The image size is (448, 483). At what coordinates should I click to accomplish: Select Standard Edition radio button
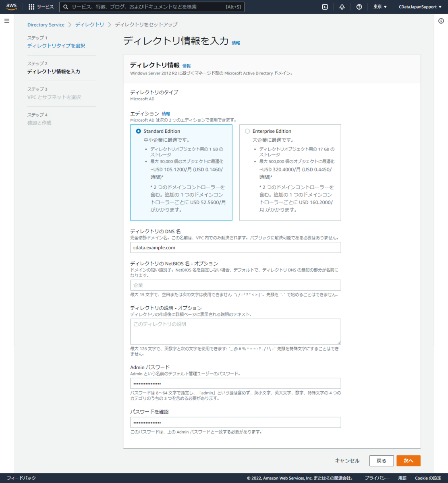pos(139,131)
